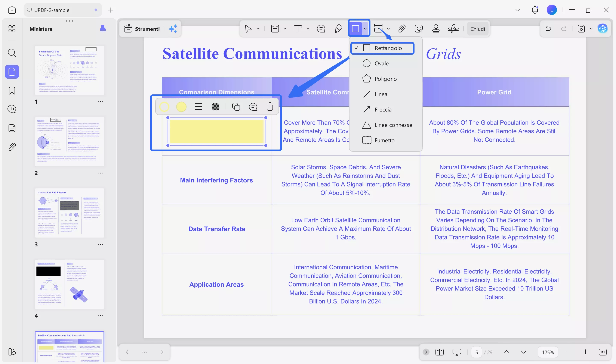This screenshot has width=616, height=364.
Task: Select the yellow fill color swatch
Action: [x=181, y=106]
